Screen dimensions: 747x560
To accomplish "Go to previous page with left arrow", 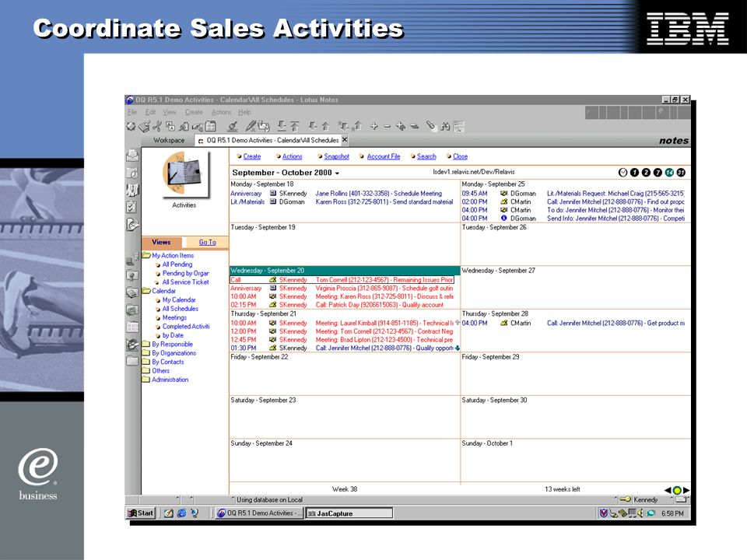I will (668, 489).
